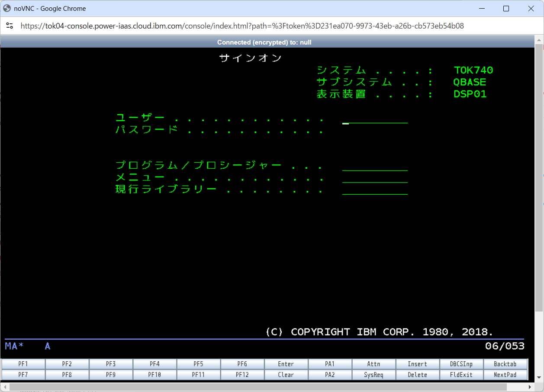The image size is (544, 392).
Task: Click the Backtab key button
Action: [505, 364]
